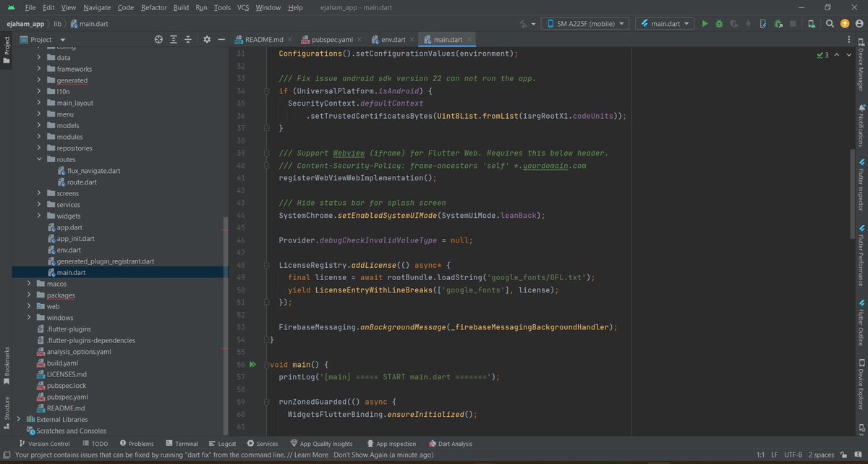The image size is (868, 464).
Task: Expand the widgets folder
Action: coord(40,216)
